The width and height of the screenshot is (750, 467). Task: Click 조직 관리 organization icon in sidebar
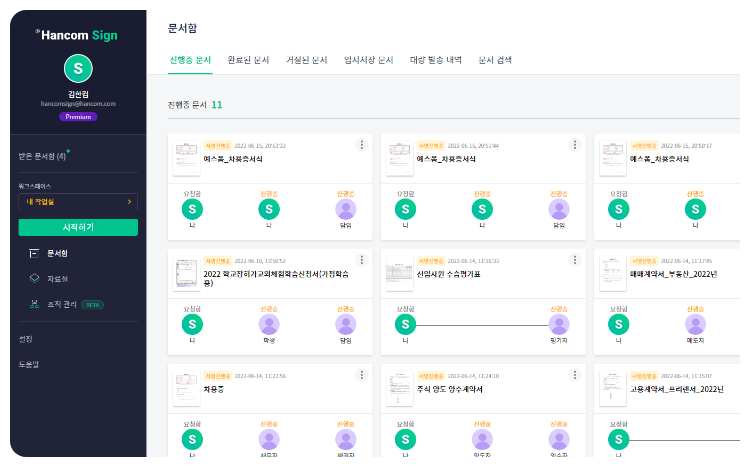click(x=34, y=304)
